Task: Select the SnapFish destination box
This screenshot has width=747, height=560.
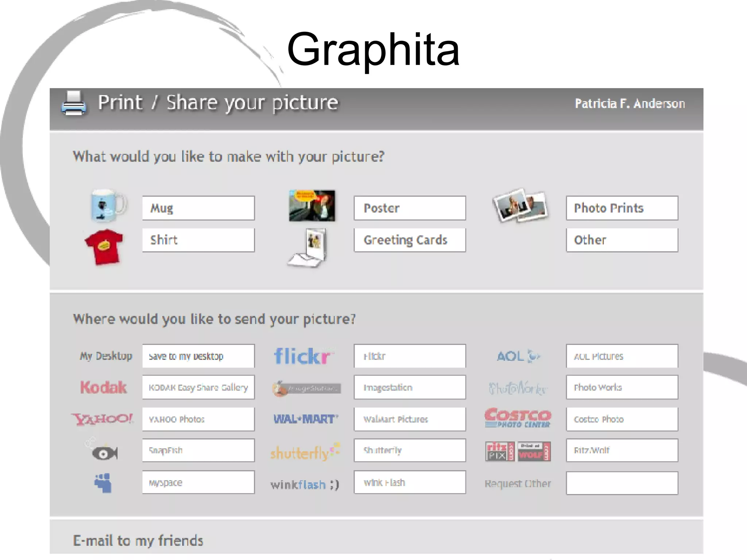Action: (x=198, y=451)
